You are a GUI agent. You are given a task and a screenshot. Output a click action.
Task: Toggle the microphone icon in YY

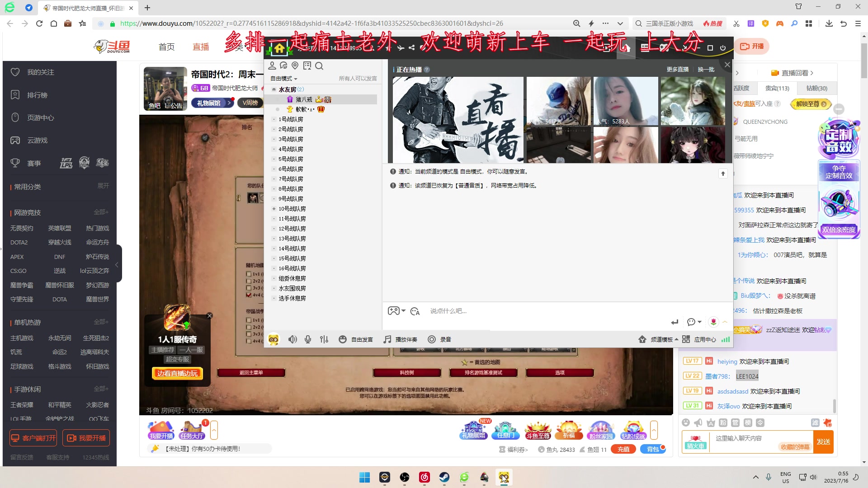point(308,339)
